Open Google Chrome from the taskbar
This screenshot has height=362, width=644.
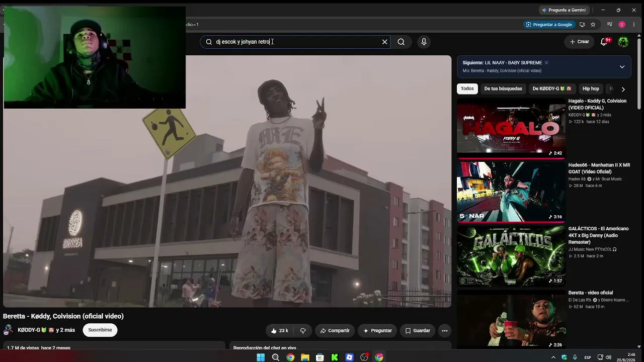290,357
